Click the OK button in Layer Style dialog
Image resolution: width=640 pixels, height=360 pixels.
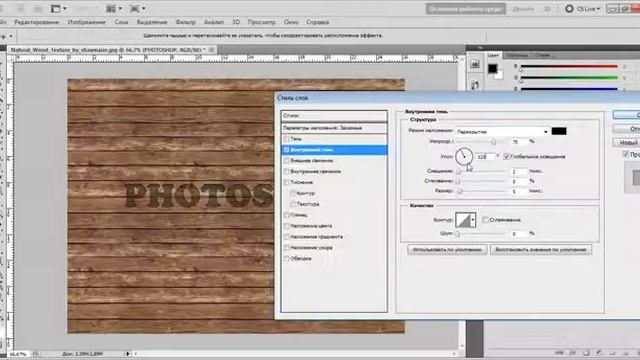click(627, 115)
